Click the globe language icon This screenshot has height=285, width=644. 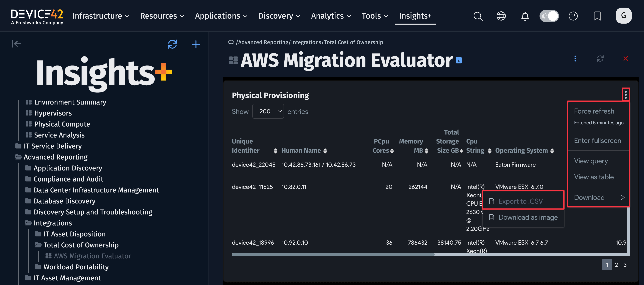[x=501, y=16]
